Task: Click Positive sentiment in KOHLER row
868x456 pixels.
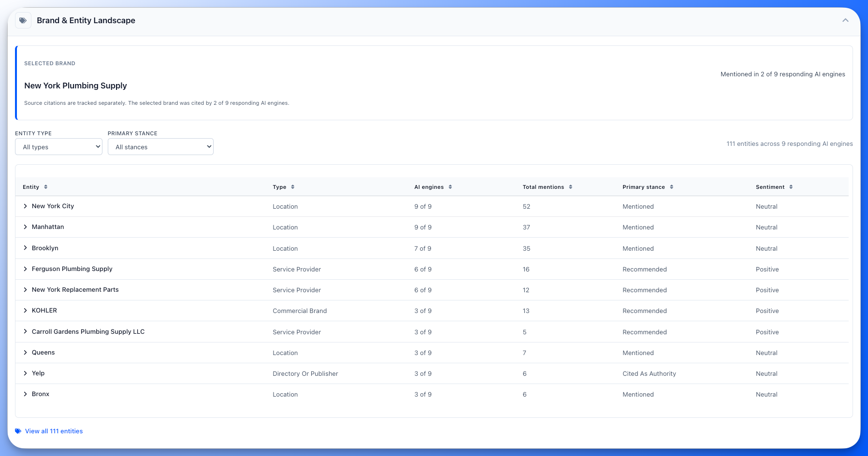Action: (767, 311)
